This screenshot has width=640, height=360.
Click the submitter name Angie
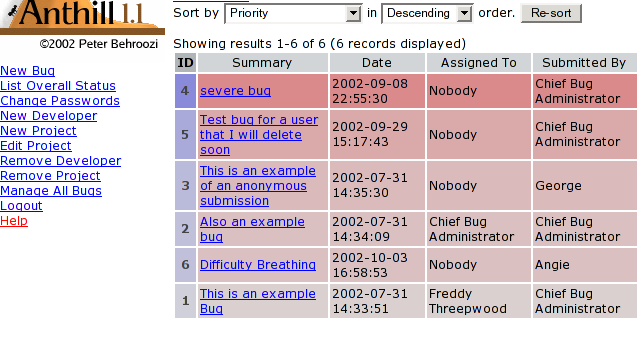(x=552, y=265)
